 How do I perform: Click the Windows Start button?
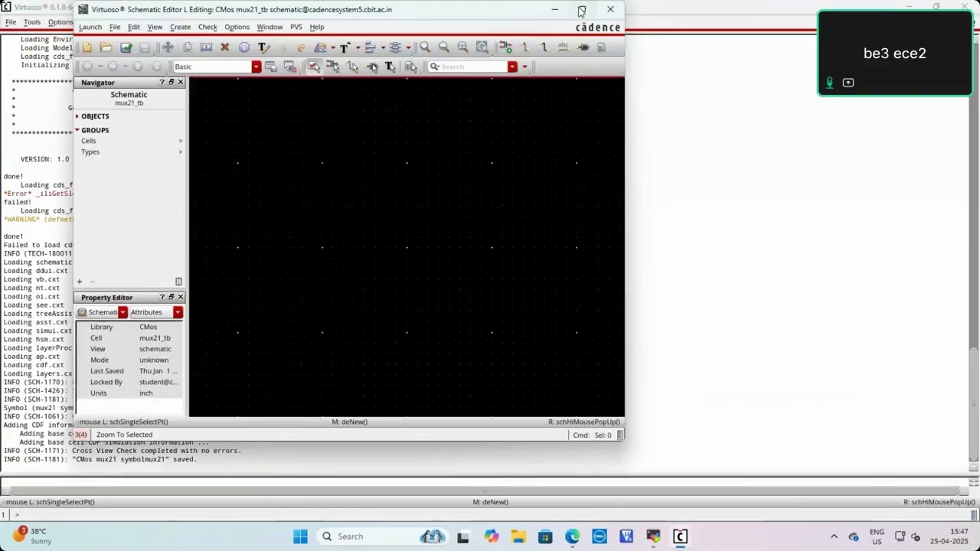300,536
